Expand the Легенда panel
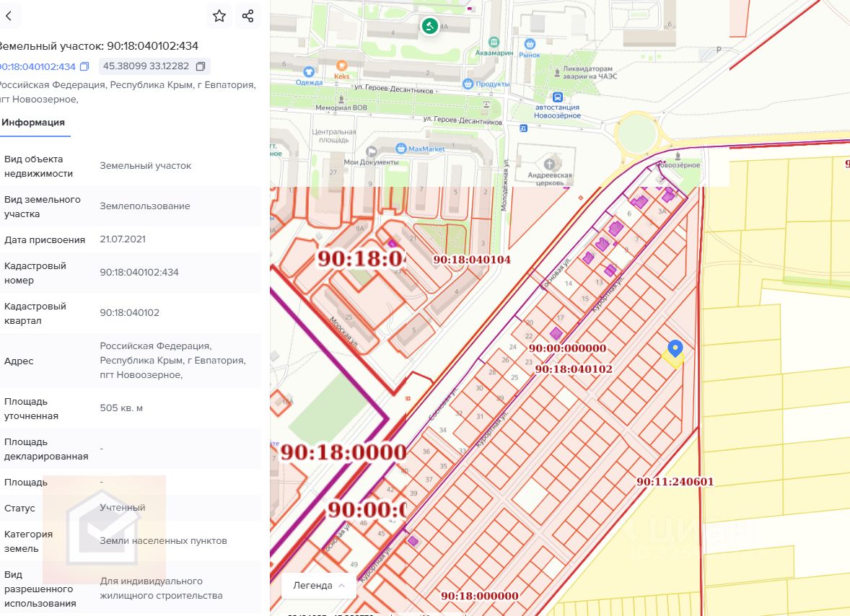Viewport: 850px width, 616px height. 319,586
